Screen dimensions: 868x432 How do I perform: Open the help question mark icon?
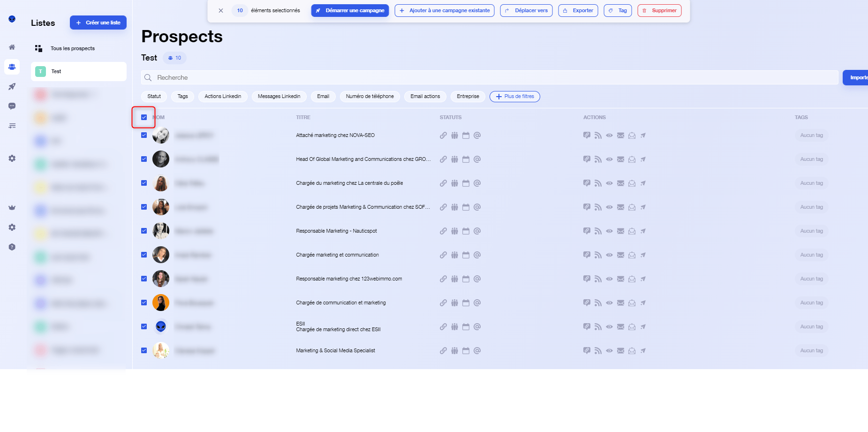pyautogui.click(x=12, y=247)
